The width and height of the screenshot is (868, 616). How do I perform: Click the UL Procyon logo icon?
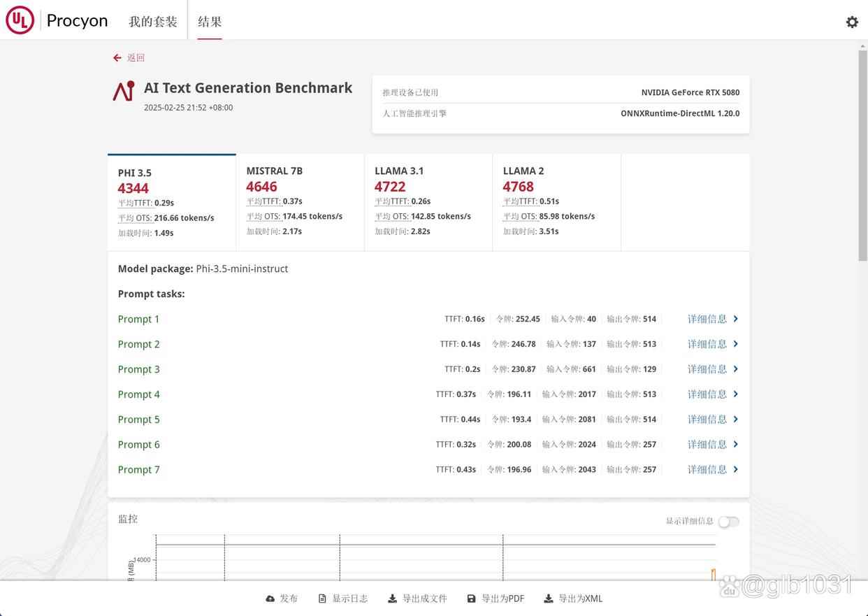click(20, 21)
